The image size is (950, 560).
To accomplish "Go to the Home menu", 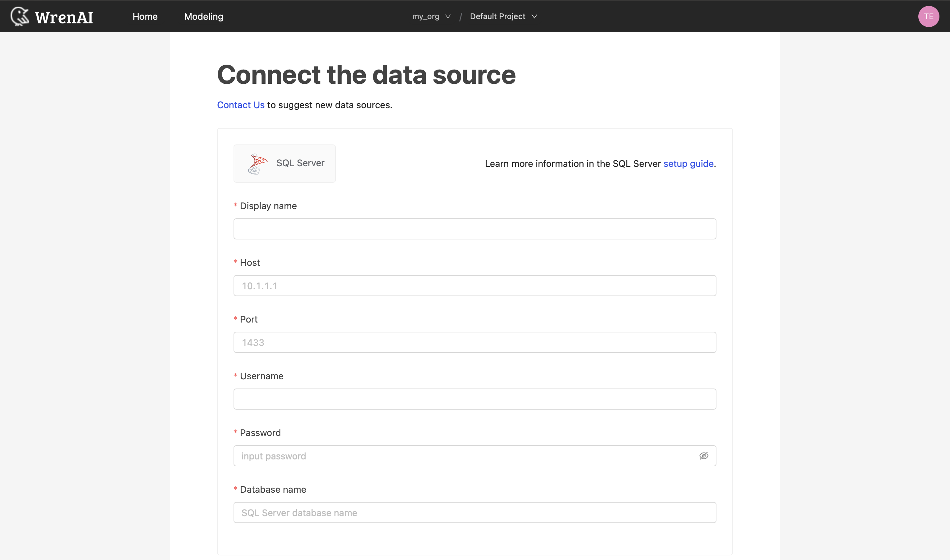I will (145, 16).
